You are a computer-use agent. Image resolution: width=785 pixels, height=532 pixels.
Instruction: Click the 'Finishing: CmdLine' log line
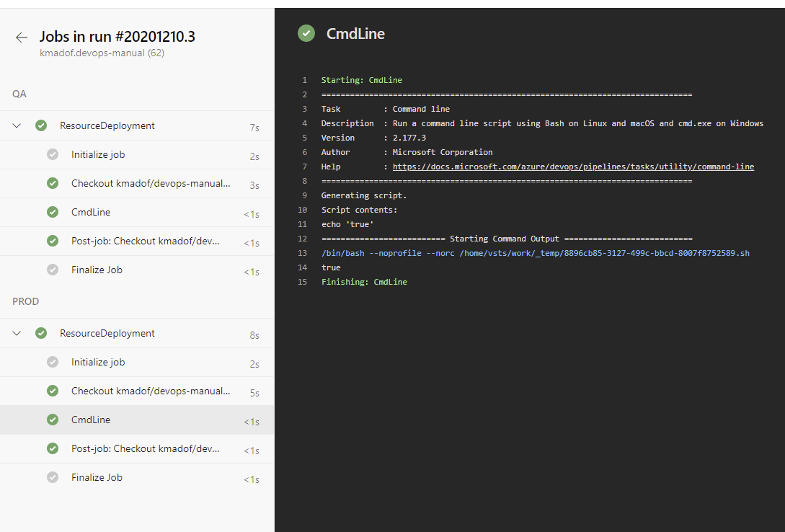pyautogui.click(x=364, y=282)
